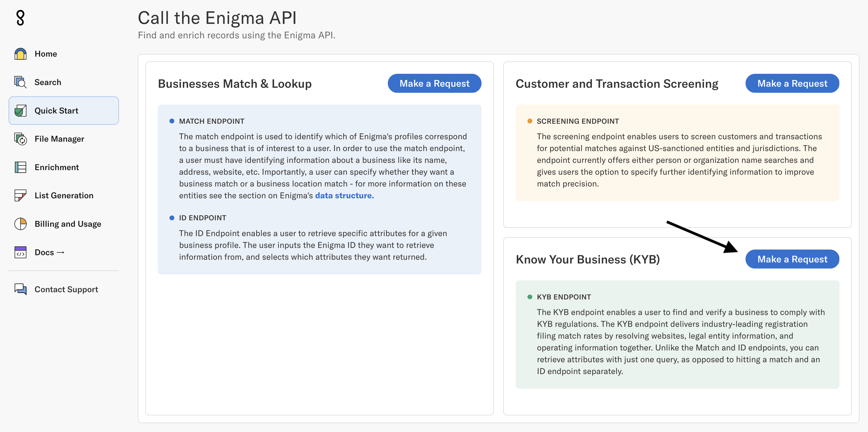Click the Quick Start shield icon

(20, 111)
